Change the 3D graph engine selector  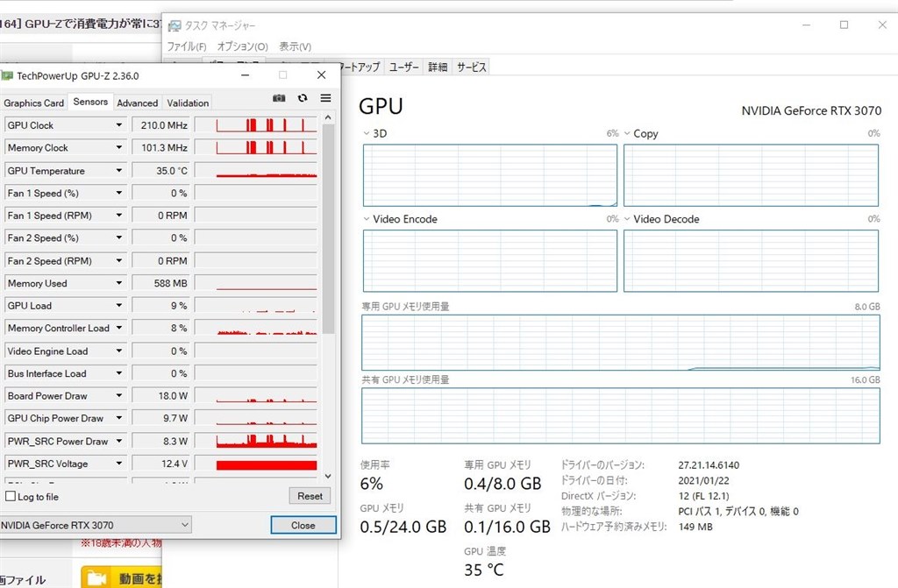pos(367,133)
